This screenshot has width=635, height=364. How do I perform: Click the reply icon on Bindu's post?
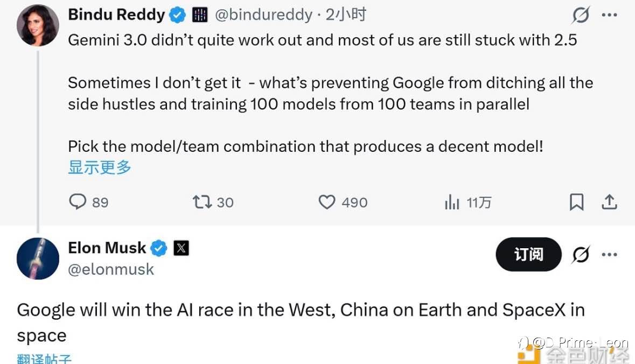[78, 202]
